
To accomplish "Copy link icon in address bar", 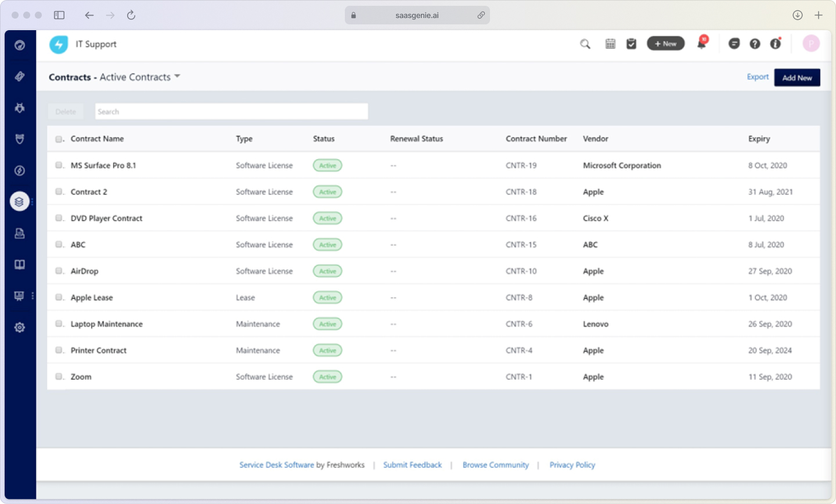I will click(481, 15).
